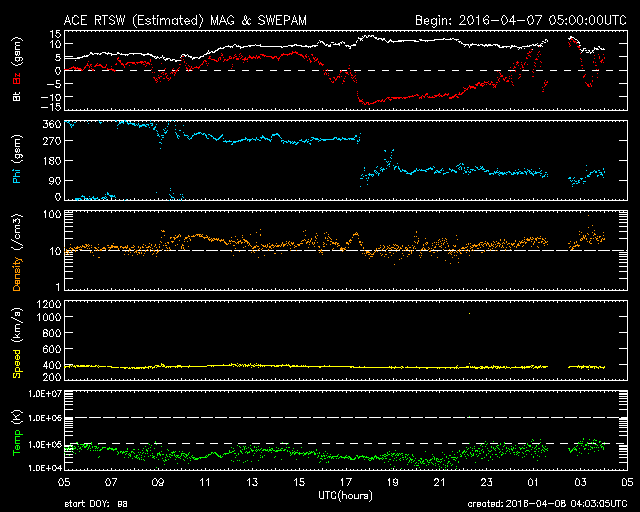Click the "created: 2016-04-08 04:03:05UTC" timestamp
The image size is (640, 512).
tap(547, 504)
